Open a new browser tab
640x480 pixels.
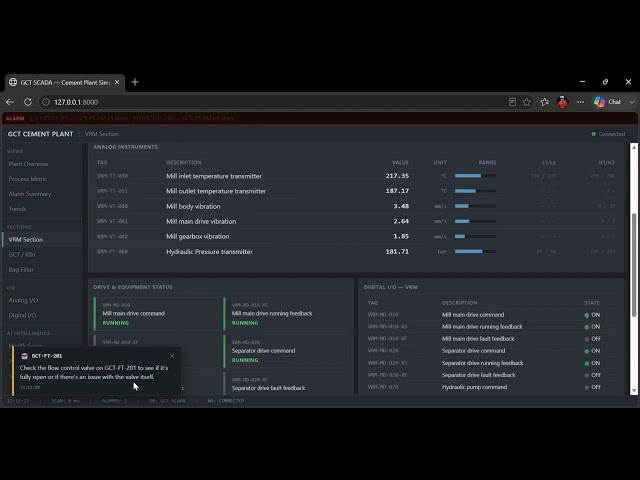pyautogui.click(x=135, y=82)
